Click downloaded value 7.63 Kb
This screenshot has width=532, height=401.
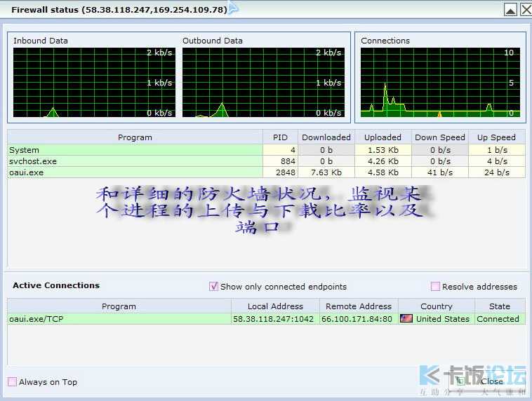coord(326,172)
